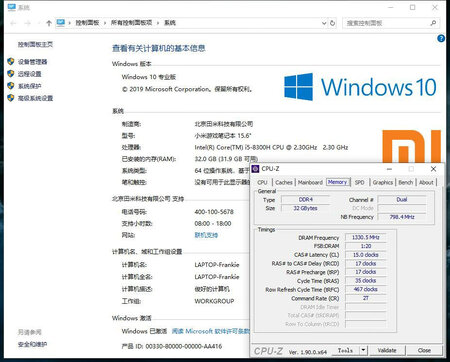Click the CAS# Latency value 15.0 clocks
This screenshot has height=362, width=450.
click(x=366, y=255)
